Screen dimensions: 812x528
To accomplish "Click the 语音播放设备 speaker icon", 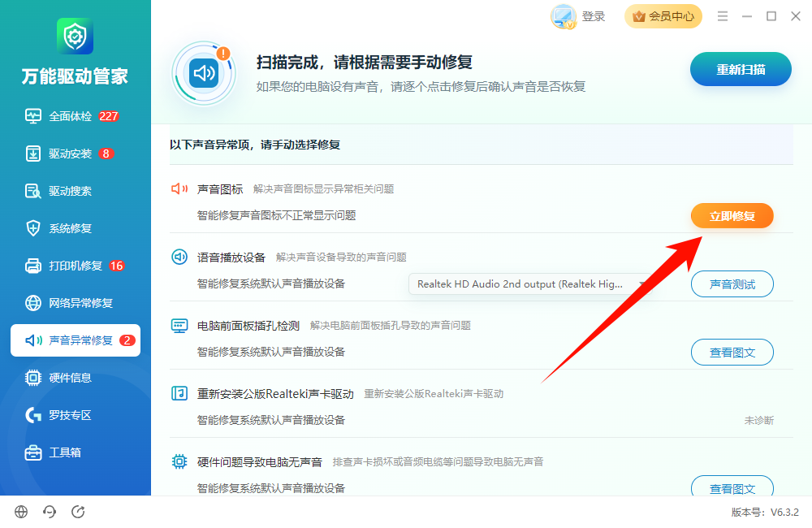I will coord(179,257).
